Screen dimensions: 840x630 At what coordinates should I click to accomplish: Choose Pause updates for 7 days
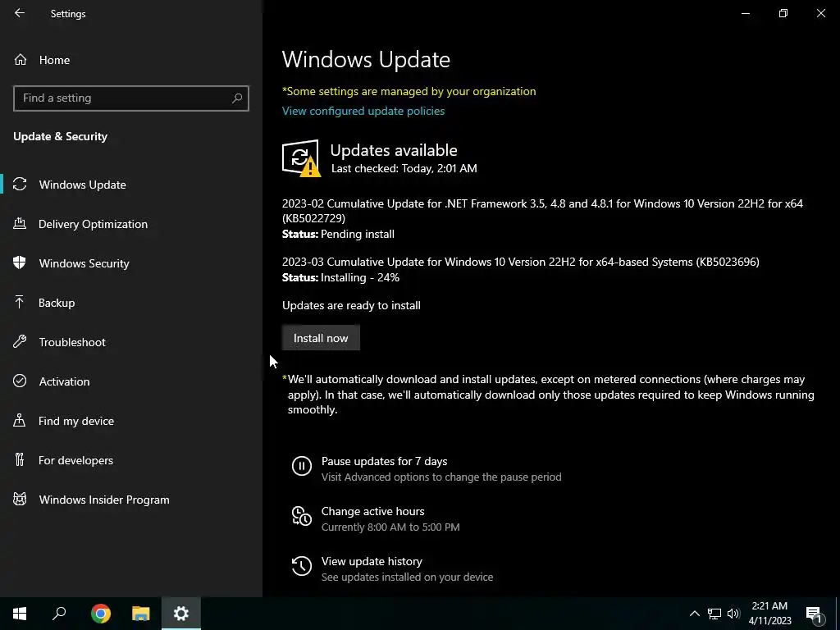click(384, 461)
